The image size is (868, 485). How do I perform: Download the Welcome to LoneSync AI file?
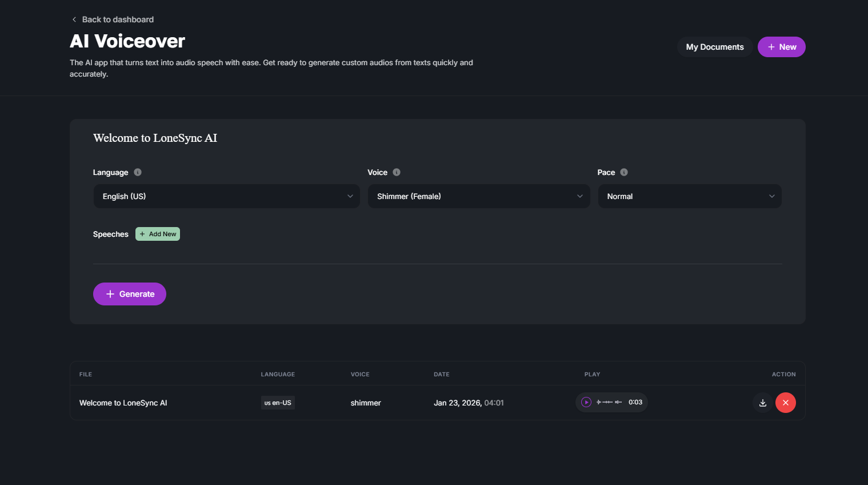762,403
